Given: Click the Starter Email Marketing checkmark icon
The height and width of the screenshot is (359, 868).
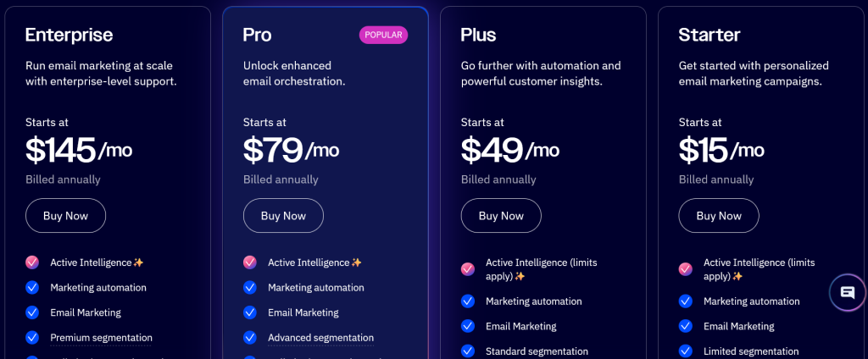Looking at the screenshot, I should (686, 326).
